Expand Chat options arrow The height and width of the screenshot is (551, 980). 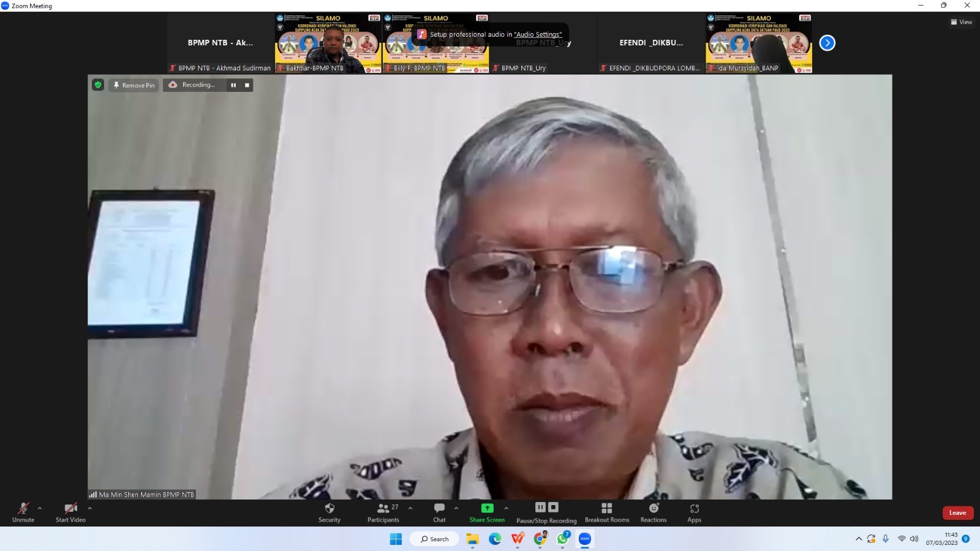click(456, 508)
